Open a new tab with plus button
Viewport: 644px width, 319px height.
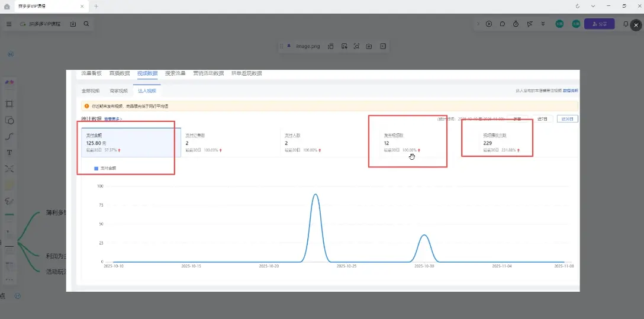[x=96, y=6]
